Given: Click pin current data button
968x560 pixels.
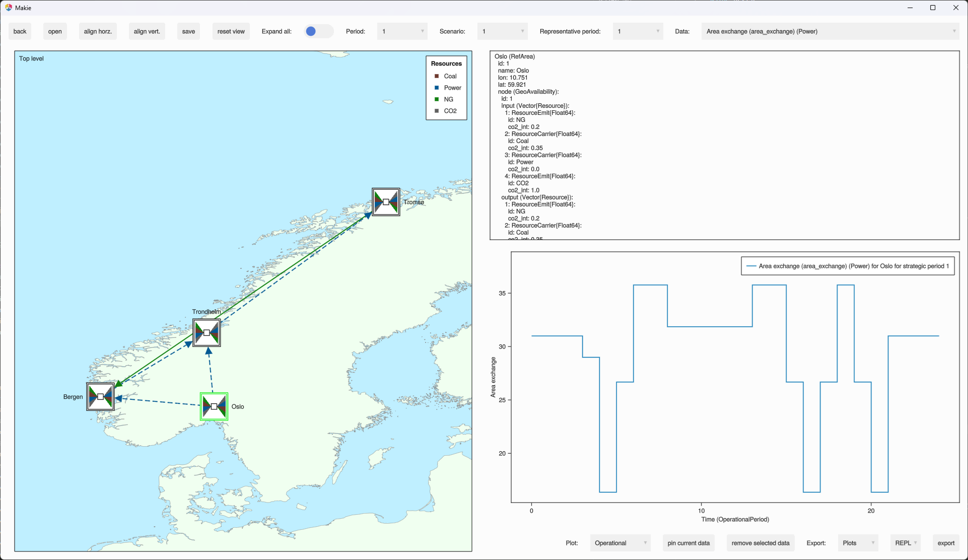Looking at the screenshot, I should coord(688,543).
